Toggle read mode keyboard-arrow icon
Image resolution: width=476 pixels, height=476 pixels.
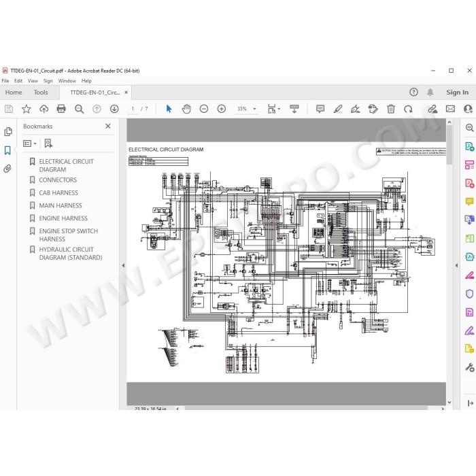coord(294,109)
